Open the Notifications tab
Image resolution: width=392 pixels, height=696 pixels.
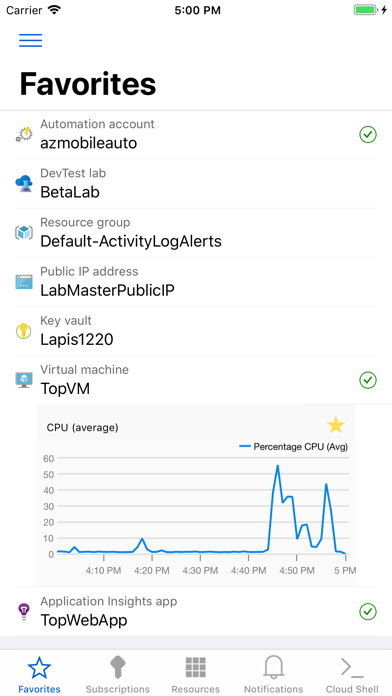coord(273,673)
